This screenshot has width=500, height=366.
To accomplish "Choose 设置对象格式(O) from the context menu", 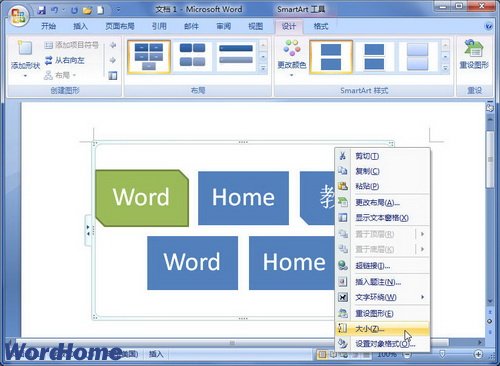I will 383,344.
